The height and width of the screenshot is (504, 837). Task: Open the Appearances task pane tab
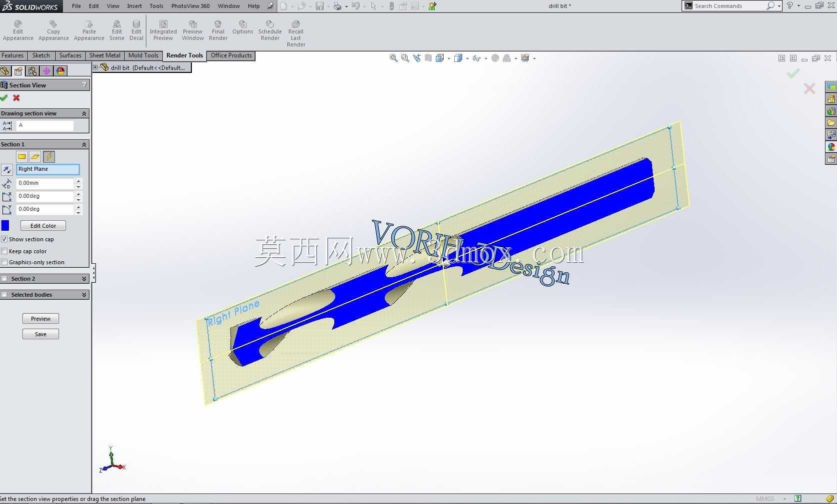point(831,147)
